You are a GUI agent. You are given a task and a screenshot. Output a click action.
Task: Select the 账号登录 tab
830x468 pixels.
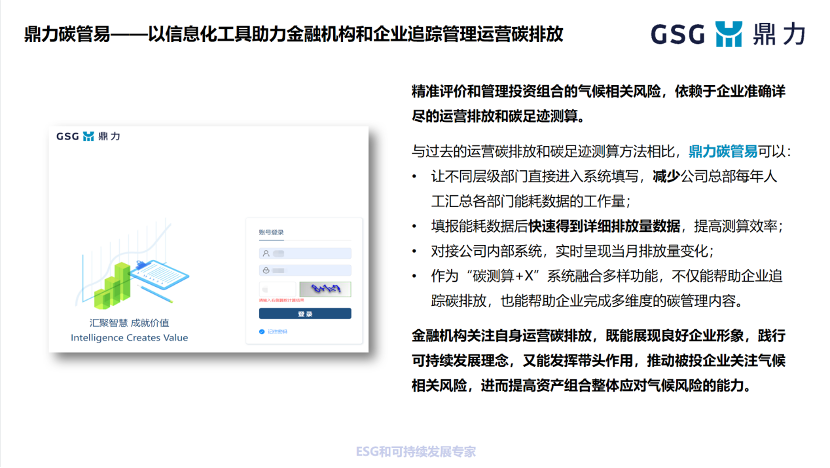271,232
